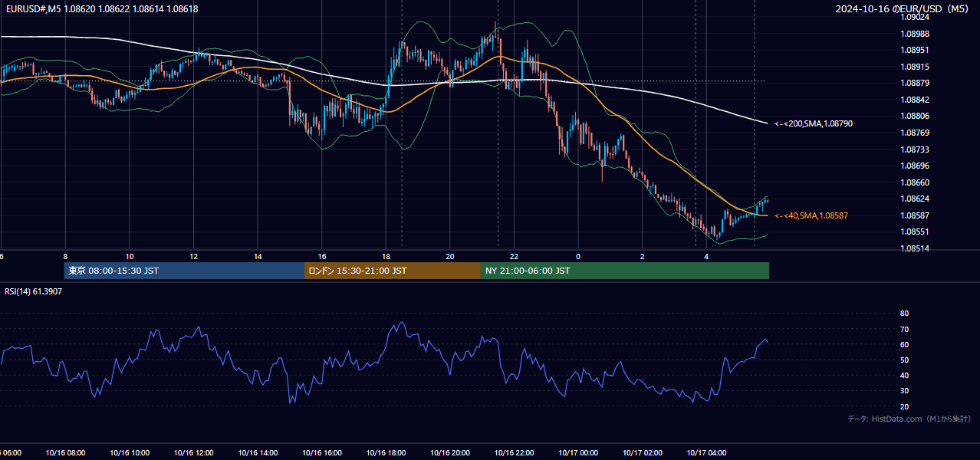This screenshot has width=980, height=460.
Task: Click RSI scale value 40
Action: point(904,376)
